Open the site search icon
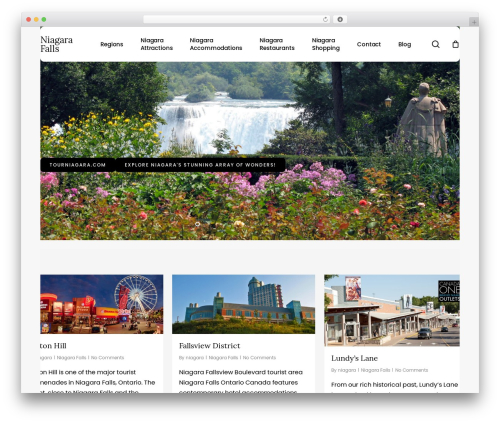This screenshot has height=423, width=500. (435, 44)
